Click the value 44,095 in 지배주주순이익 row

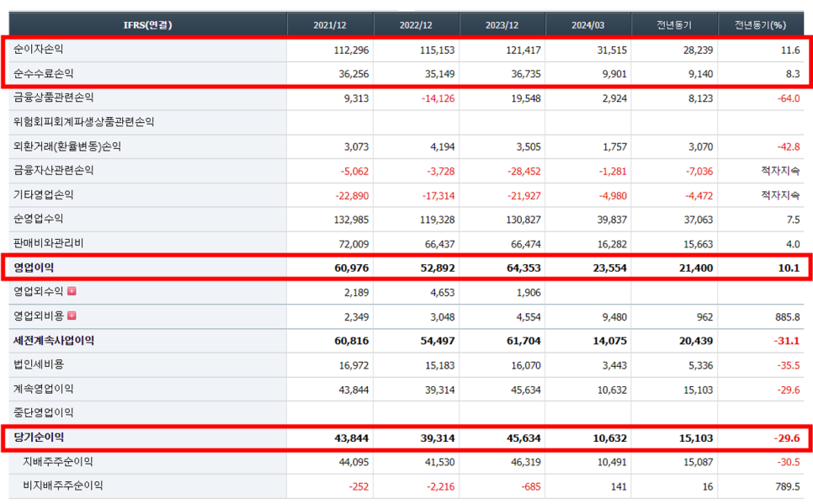pos(353,463)
